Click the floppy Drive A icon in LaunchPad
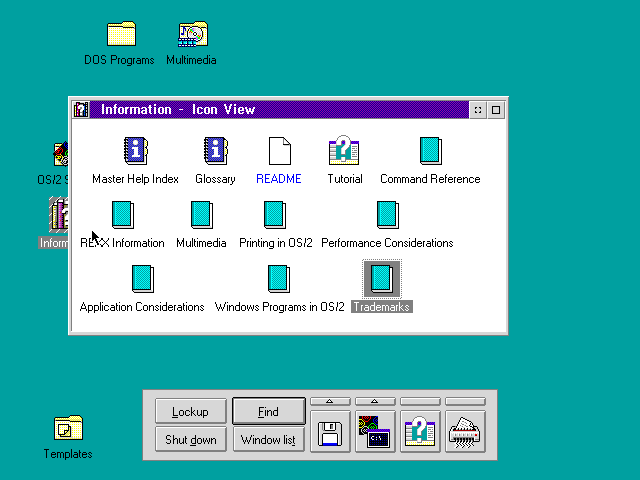640x480 pixels. coord(330,432)
